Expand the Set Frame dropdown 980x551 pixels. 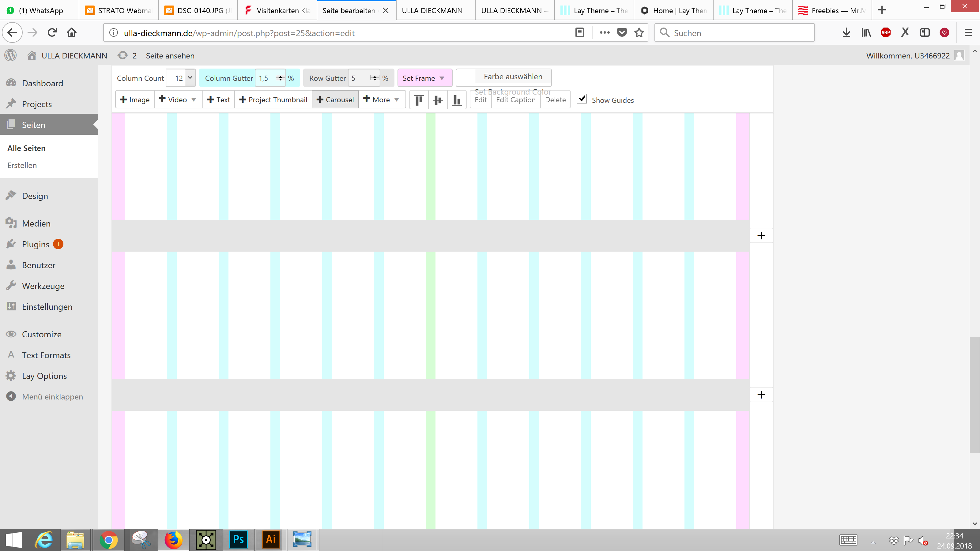(424, 78)
